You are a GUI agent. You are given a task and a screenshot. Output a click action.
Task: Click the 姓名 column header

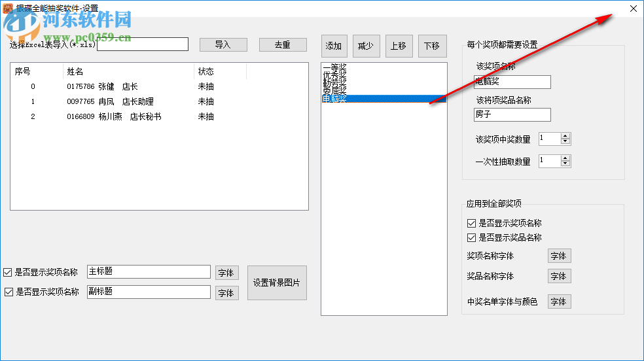pos(128,71)
